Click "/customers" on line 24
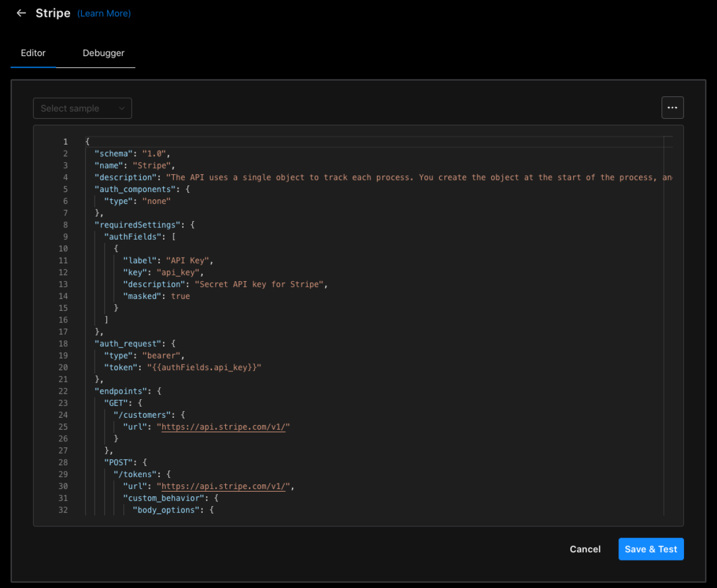Image resolution: width=717 pixels, height=588 pixels. pos(142,415)
